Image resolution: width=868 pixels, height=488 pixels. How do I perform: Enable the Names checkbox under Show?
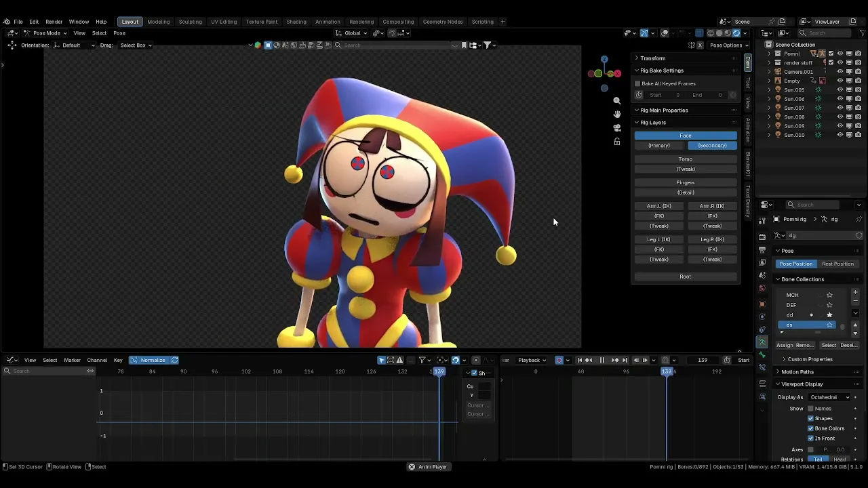tap(810, 409)
